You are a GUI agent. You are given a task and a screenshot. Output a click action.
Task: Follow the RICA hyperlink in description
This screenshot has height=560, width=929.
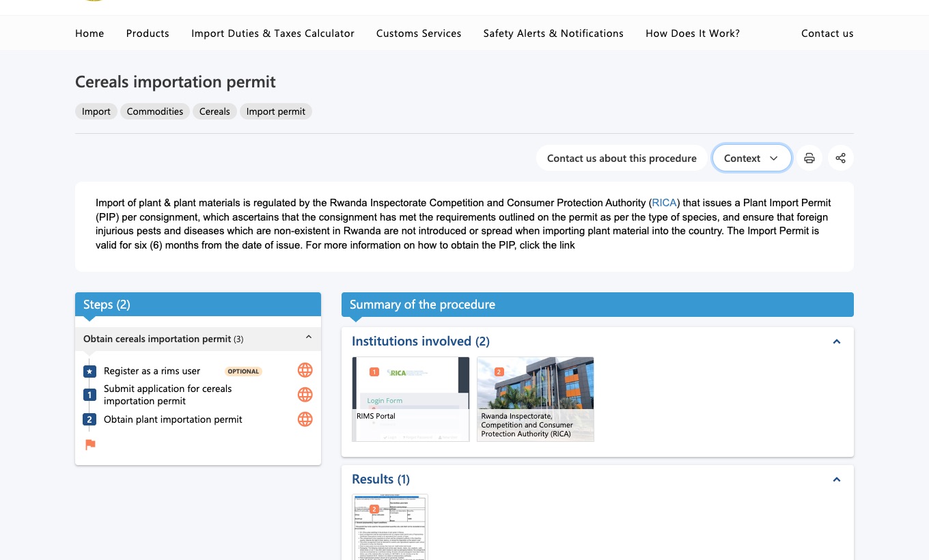pos(665,203)
